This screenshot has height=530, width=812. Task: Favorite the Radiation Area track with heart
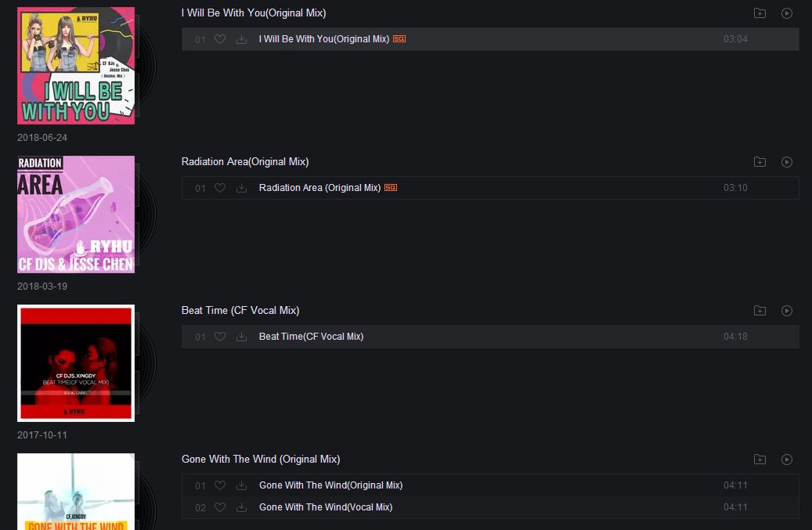(x=220, y=188)
